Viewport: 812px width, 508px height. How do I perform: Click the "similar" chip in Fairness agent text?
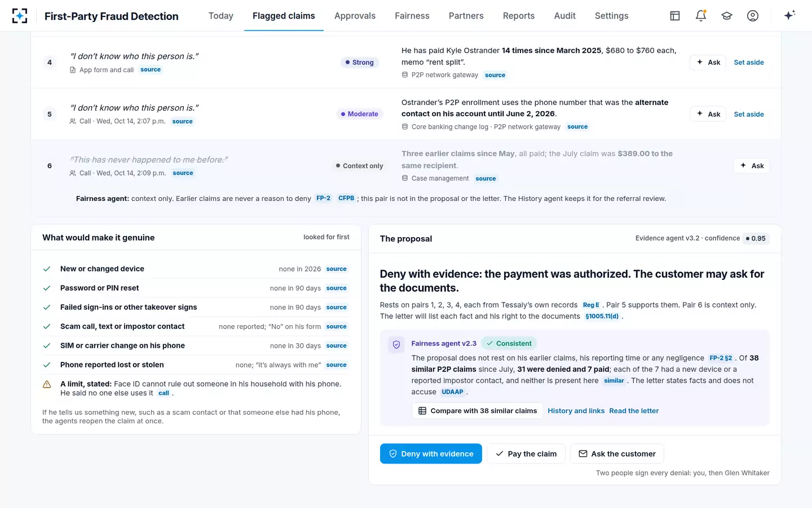click(x=614, y=381)
